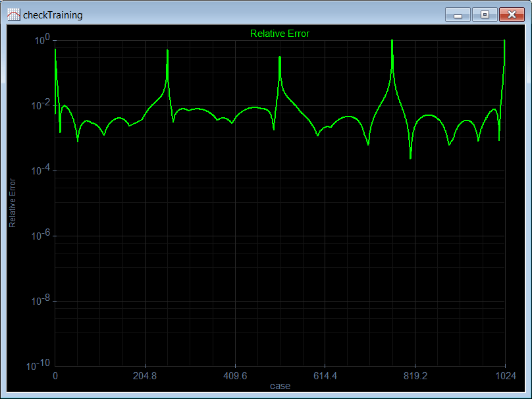This screenshot has width=532, height=399.
Task: Click the green Relative Error plot title
Action: (x=280, y=34)
